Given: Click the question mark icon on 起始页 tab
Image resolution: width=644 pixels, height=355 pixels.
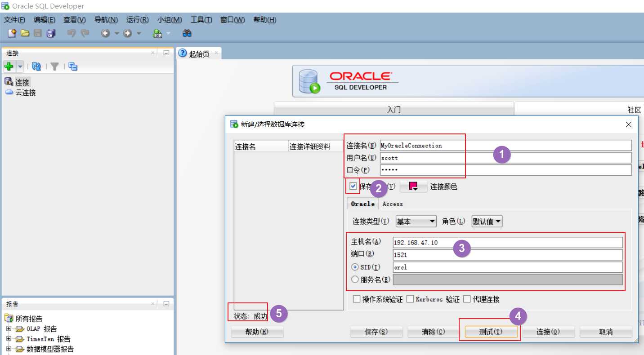Looking at the screenshot, I should pyautogui.click(x=183, y=53).
